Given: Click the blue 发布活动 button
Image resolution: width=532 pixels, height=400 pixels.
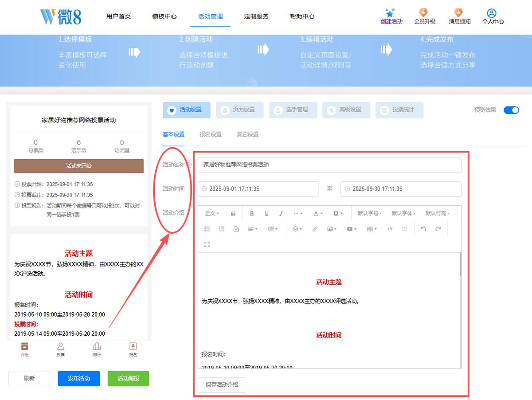Looking at the screenshot, I should tap(79, 378).
